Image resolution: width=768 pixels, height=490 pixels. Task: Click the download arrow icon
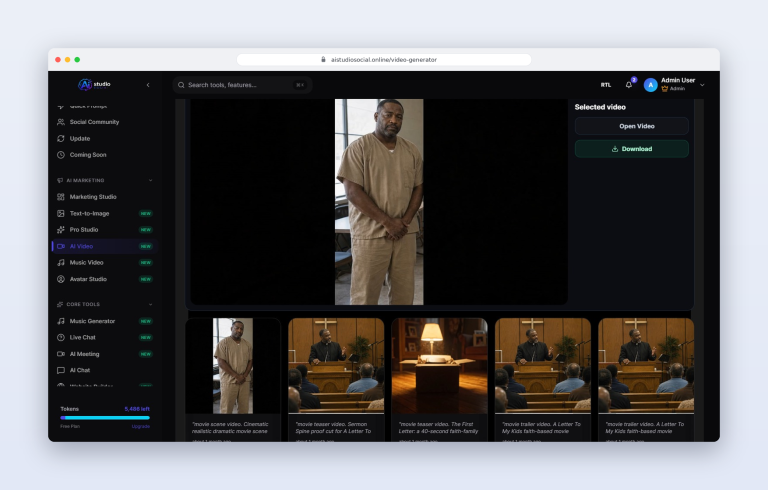click(x=615, y=149)
